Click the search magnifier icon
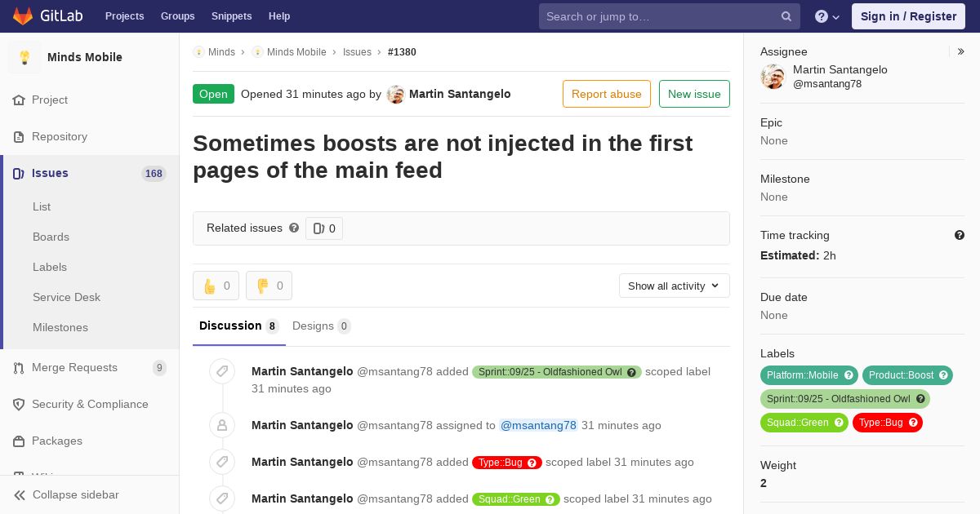 786,16
